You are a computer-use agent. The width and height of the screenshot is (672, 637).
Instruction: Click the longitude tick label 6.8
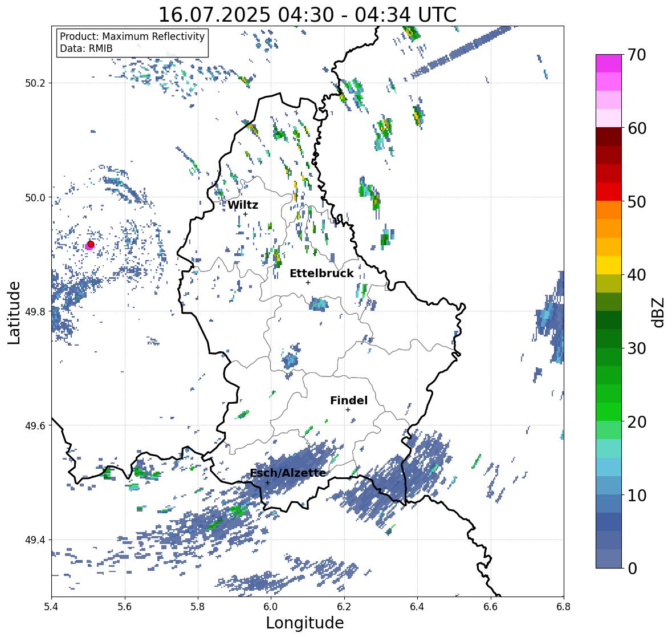coord(564,607)
